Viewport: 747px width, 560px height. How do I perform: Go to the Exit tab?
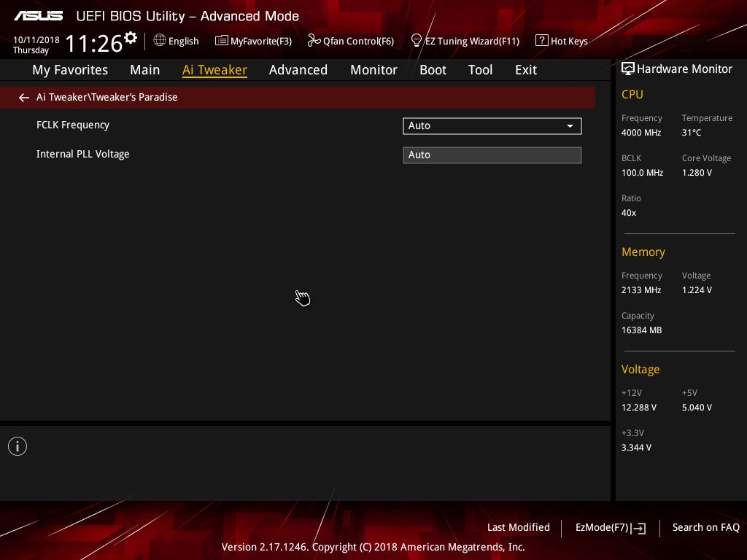[x=526, y=70]
